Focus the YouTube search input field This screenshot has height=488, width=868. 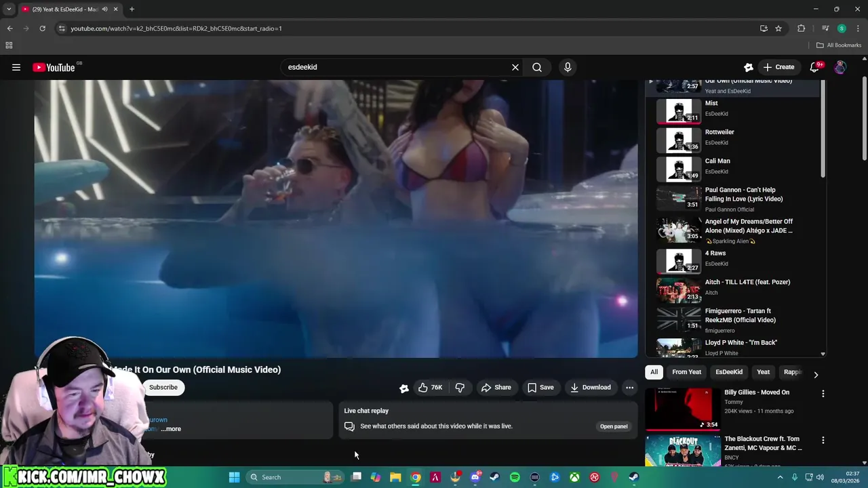pyautogui.click(x=397, y=67)
